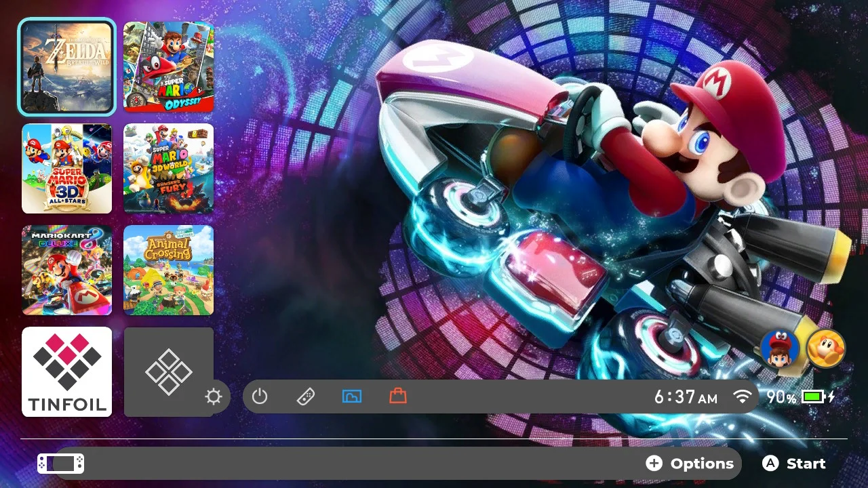Select the Mario Kart 8 Deluxe tile

(66, 270)
